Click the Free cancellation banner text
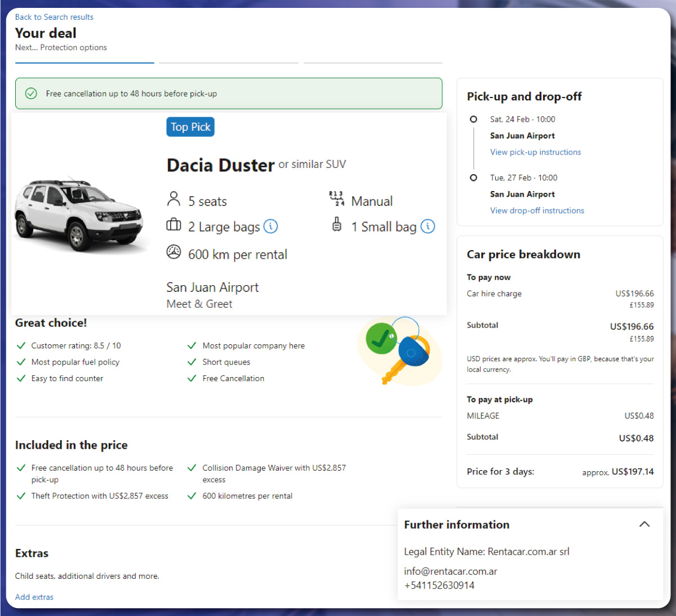The height and width of the screenshot is (616, 676). pos(131,94)
